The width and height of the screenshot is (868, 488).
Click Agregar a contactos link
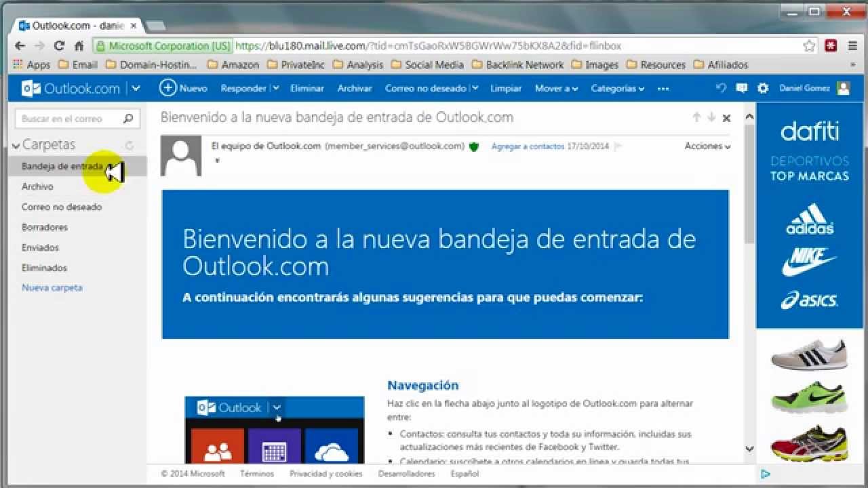(x=528, y=146)
